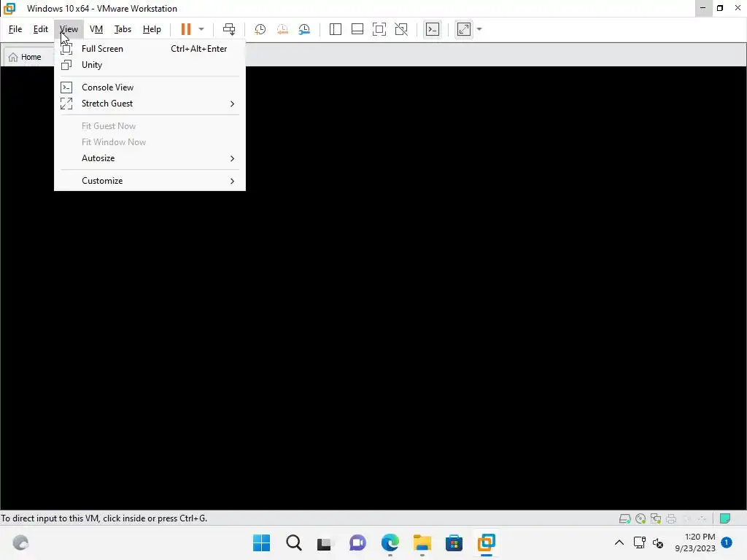Image resolution: width=747 pixels, height=560 pixels.
Task: Open the File menu
Action: [15, 29]
